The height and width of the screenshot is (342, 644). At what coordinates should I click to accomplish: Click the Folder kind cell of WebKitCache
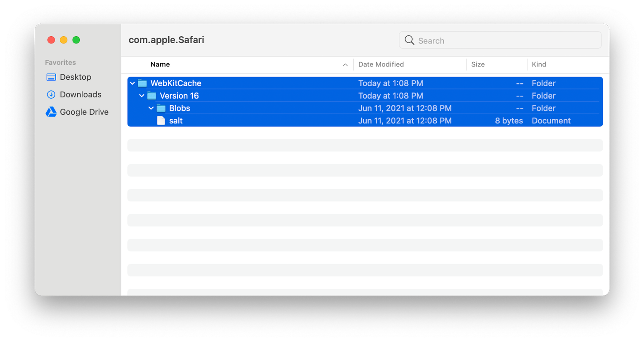coord(544,83)
